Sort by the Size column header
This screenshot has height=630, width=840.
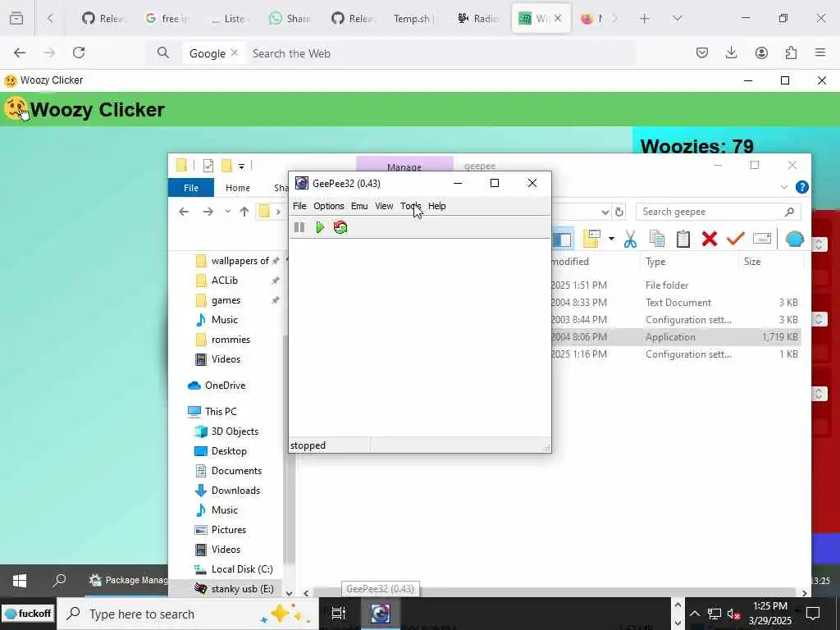point(751,262)
